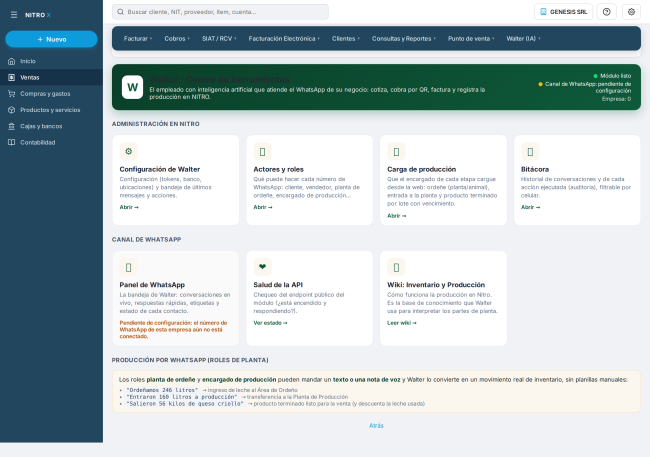Screen dimensions: 650x457
Task: Expand the Facturar dropdown menu
Action: coord(138,39)
